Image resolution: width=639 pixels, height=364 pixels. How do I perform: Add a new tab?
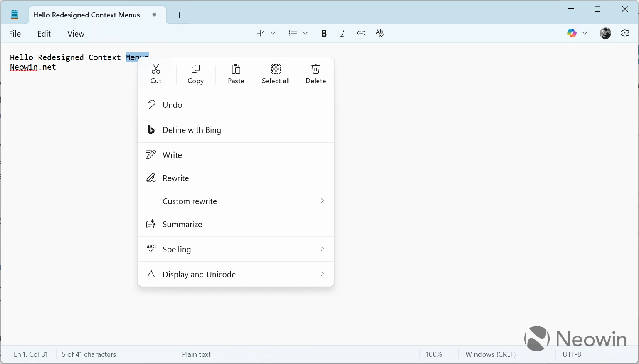tap(179, 15)
